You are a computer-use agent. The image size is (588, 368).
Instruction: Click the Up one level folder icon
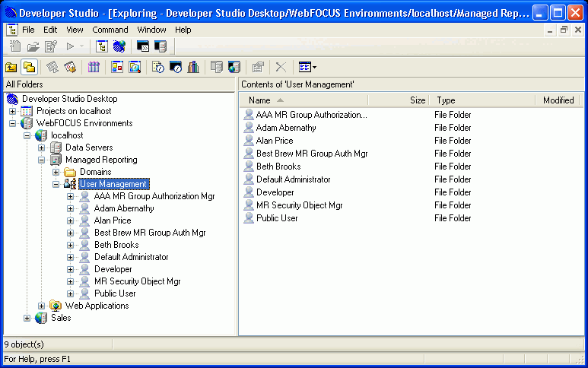(x=11, y=68)
